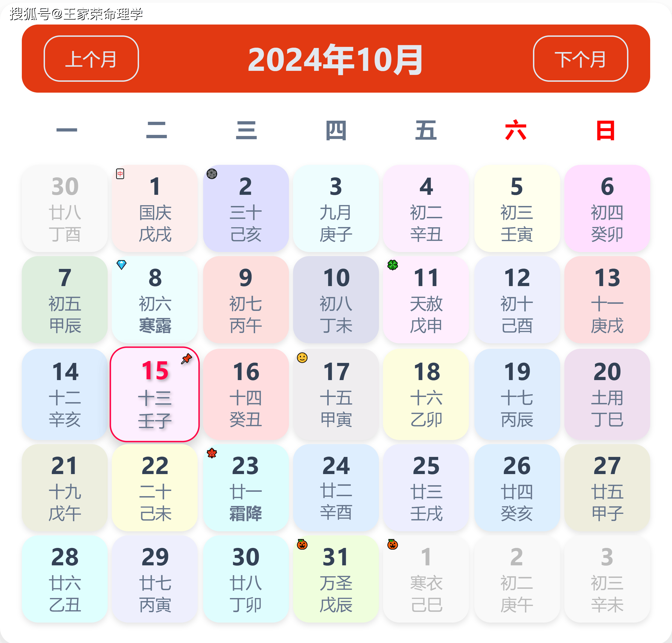Click the pumpkin icon on the November 1 cell
The width and height of the screenshot is (672, 643).
click(x=393, y=544)
